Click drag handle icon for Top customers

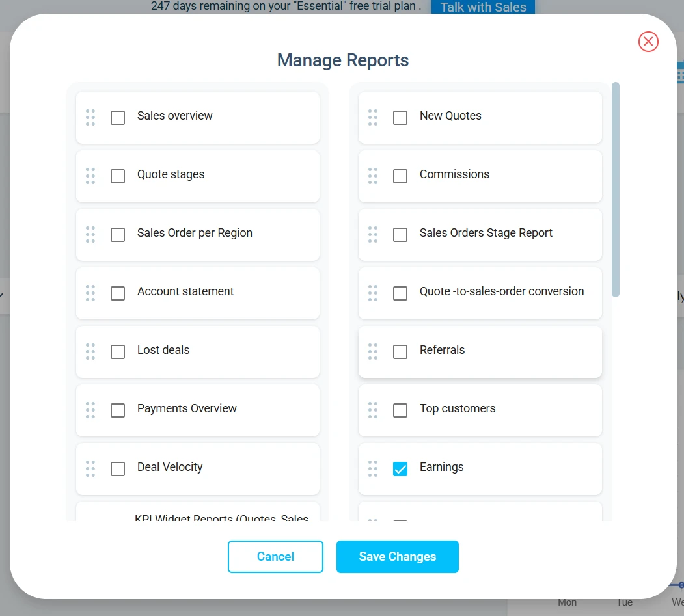click(x=373, y=410)
